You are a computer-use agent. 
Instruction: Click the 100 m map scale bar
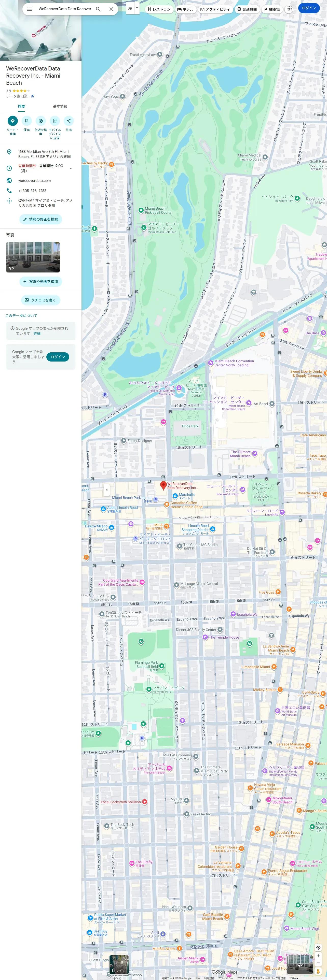tap(306, 978)
